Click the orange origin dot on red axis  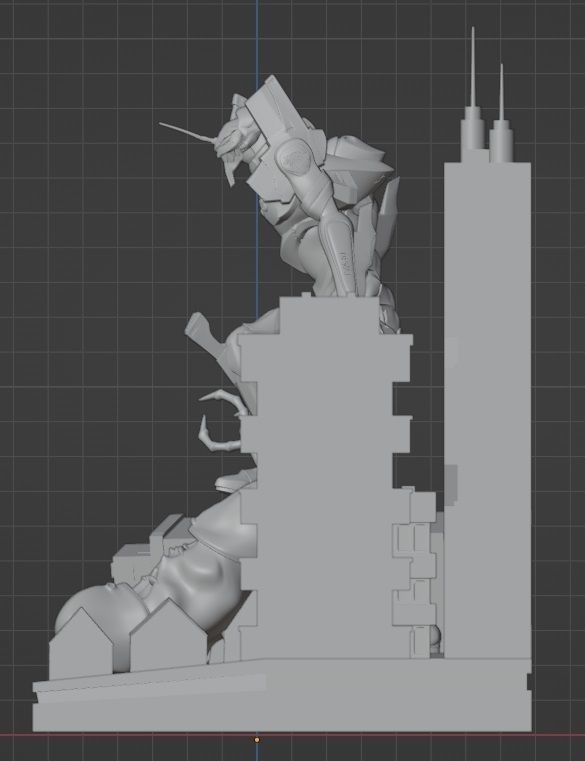[x=257, y=740]
